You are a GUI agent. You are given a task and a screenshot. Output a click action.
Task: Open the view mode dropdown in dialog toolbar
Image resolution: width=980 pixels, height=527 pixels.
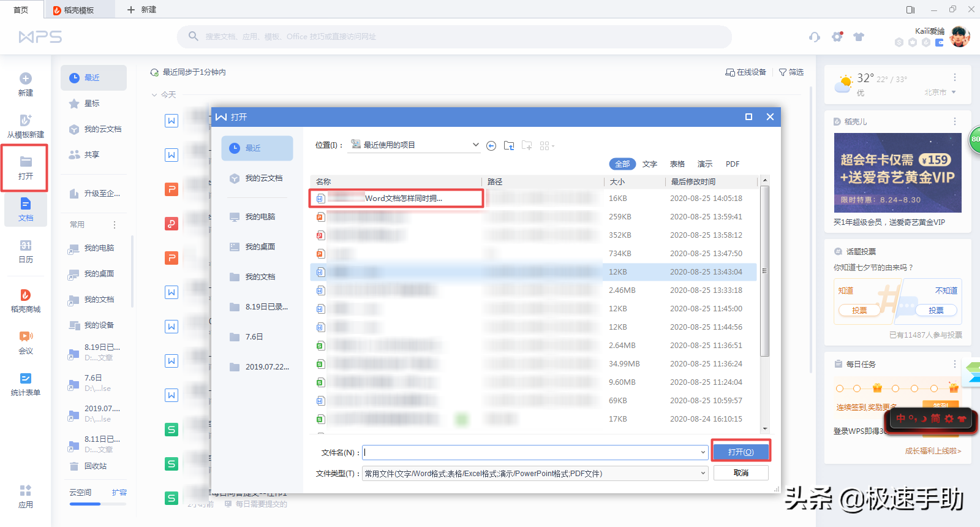point(547,146)
